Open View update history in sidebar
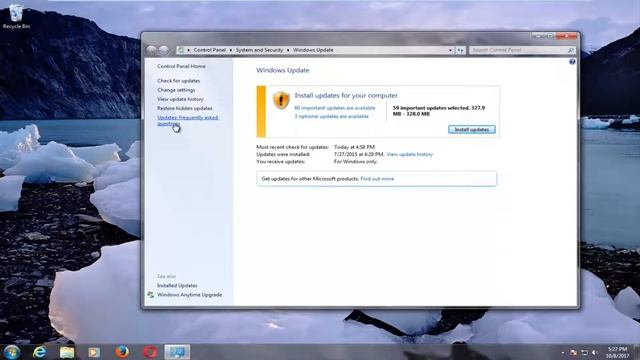 (180, 99)
